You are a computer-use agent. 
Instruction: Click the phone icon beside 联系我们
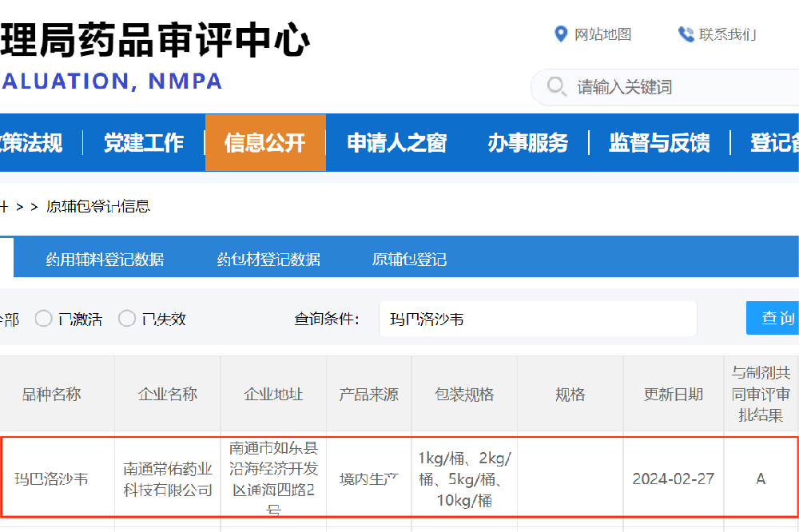[686, 34]
